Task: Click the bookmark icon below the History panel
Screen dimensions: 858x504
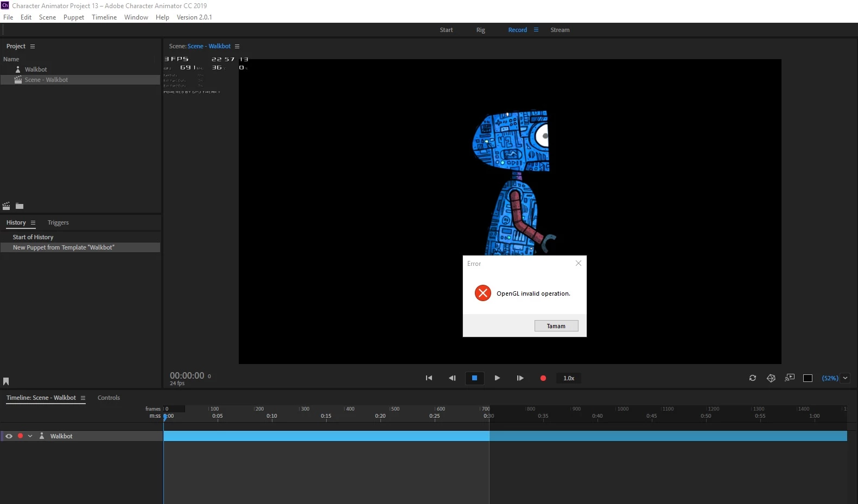Action: [x=6, y=381]
